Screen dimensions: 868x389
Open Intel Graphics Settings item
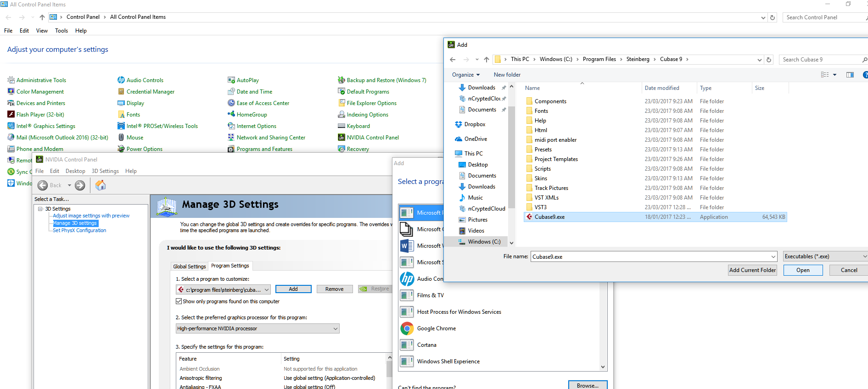point(41,126)
